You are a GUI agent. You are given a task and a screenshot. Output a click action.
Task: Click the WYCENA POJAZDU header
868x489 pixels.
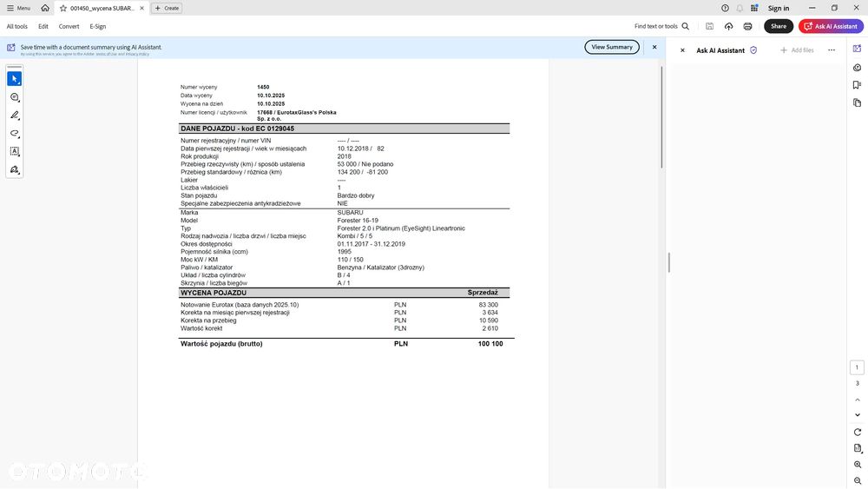[214, 293]
